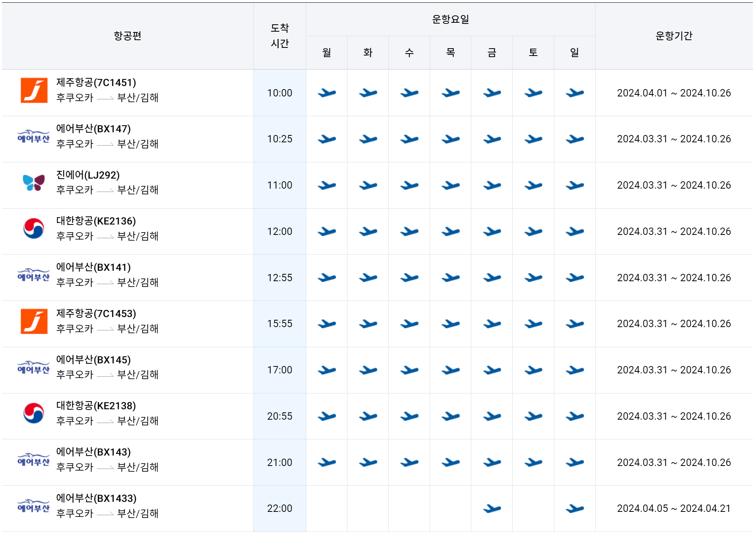Screen dimensions: 756x535
Task: Click the Monday plane icon for flight 7C1451
Action: pyautogui.click(x=327, y=93)
